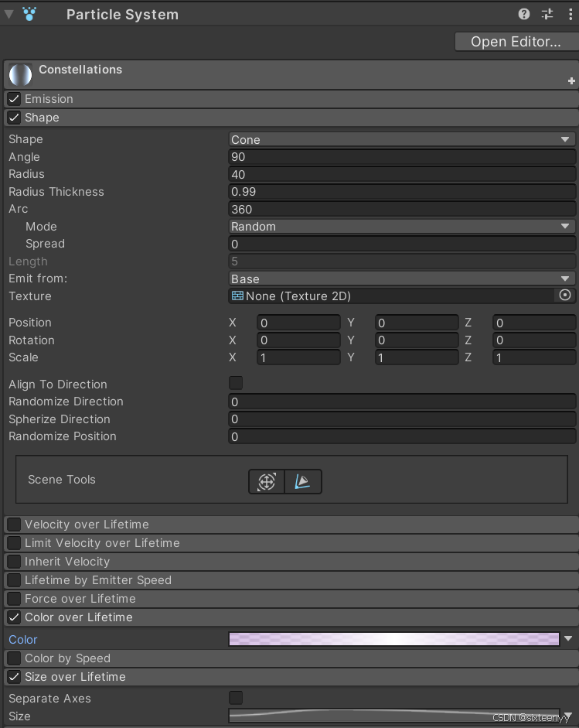Click the Radius Thickness field 0.99

tap(402, 191)
